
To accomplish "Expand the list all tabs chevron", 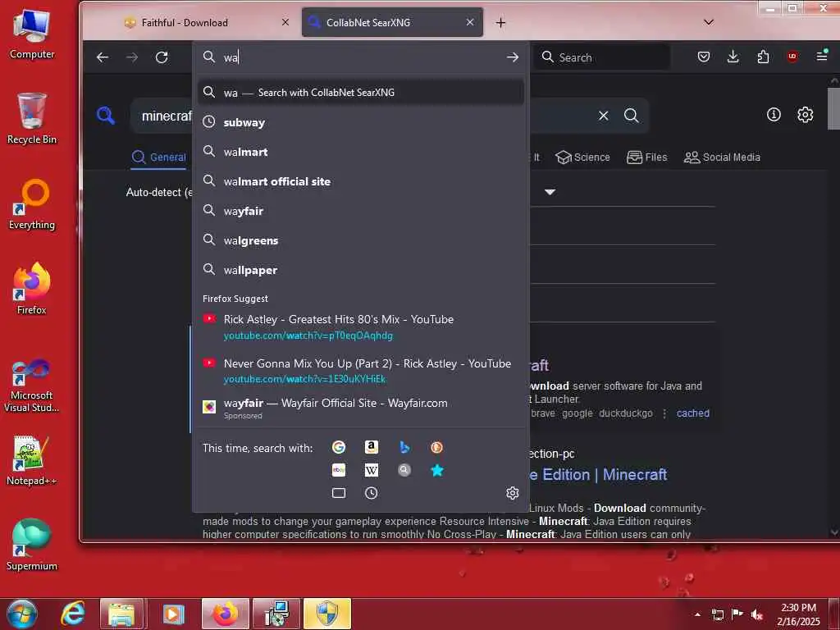I will 709,22.
